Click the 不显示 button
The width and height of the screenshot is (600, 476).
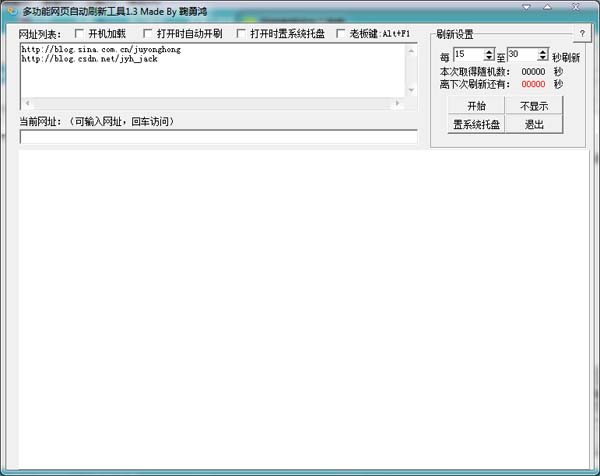coord(534,106)
